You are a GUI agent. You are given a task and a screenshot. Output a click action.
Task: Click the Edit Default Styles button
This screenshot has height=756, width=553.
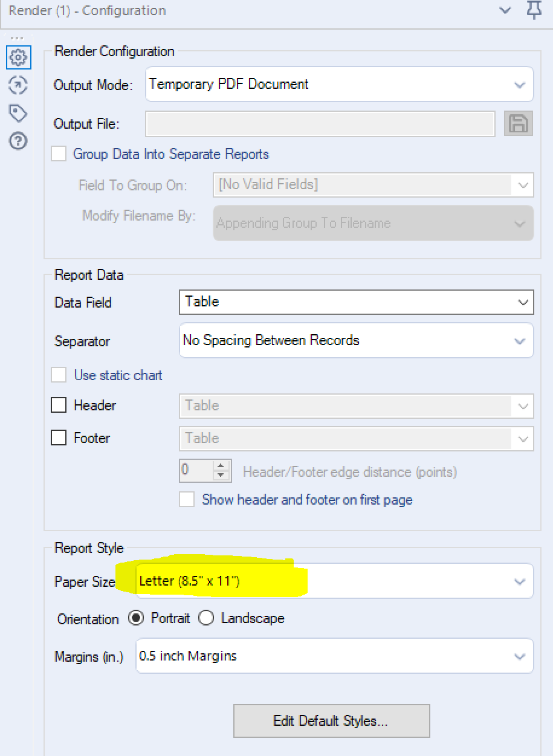331,721
